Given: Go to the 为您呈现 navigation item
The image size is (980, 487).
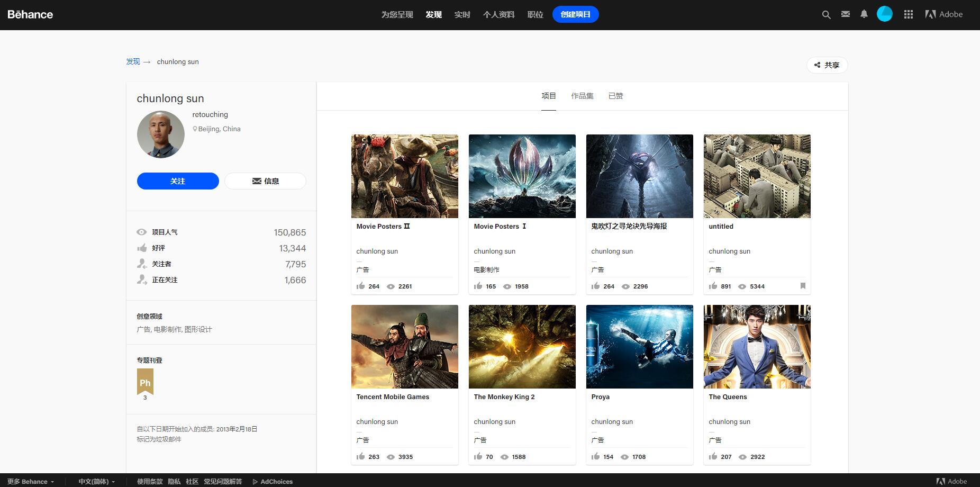Looking at the screenshot, I should tap(397, 15).
